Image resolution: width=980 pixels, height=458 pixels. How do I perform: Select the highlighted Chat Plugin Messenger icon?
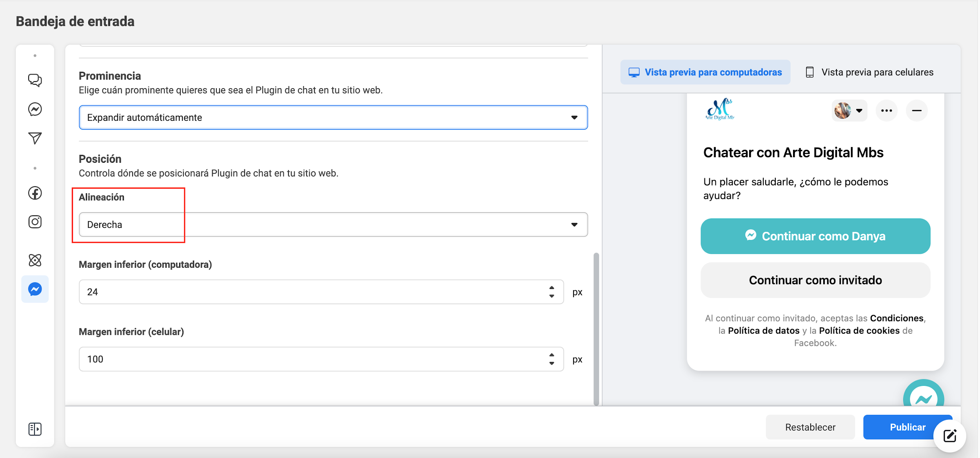pyautogui.click(x=35, y=289)
